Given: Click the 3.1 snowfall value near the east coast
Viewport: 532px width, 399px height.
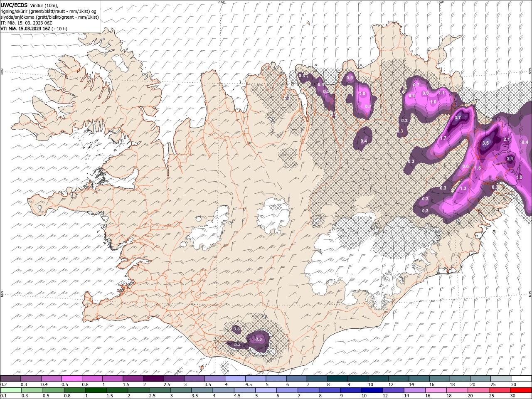Looking at the screenshot, I should [510, 159].
